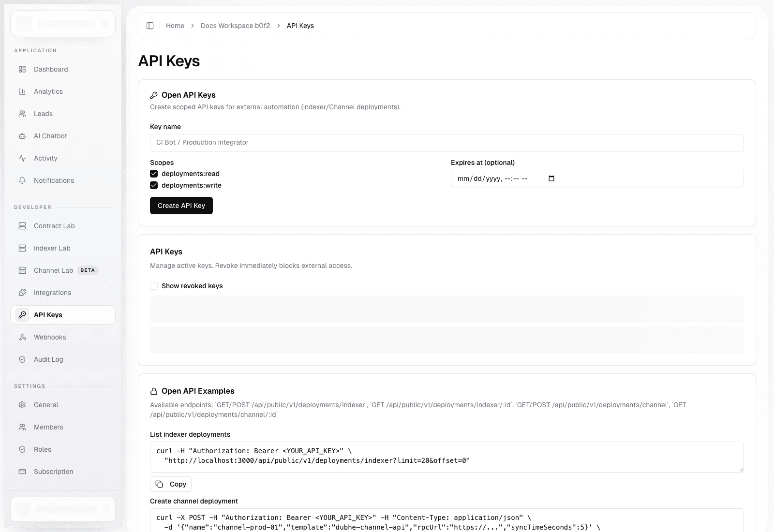Open the Expires at date picker
This screenshot has width=774, height=532.
[x=551, y=178]
